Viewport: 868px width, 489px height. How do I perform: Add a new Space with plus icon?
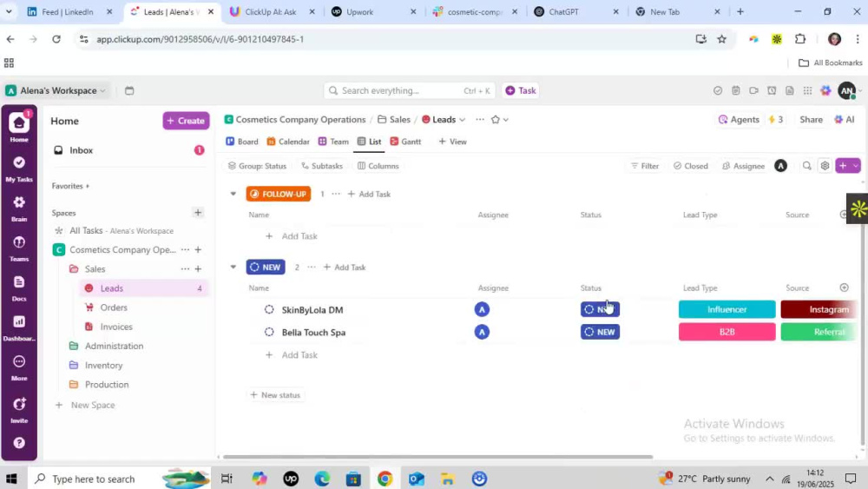click(198, 213)
